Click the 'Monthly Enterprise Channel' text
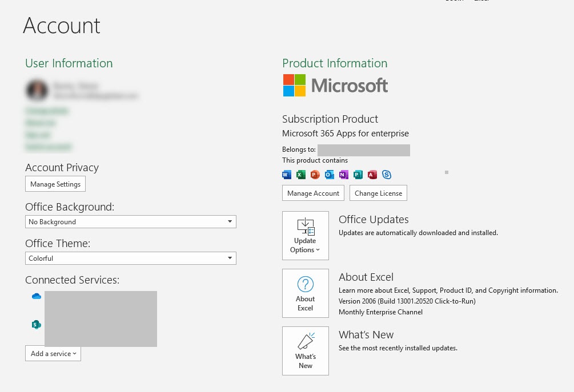Image resolution: width=574 pixels, height=392 pixels. [x=380, y=312]
